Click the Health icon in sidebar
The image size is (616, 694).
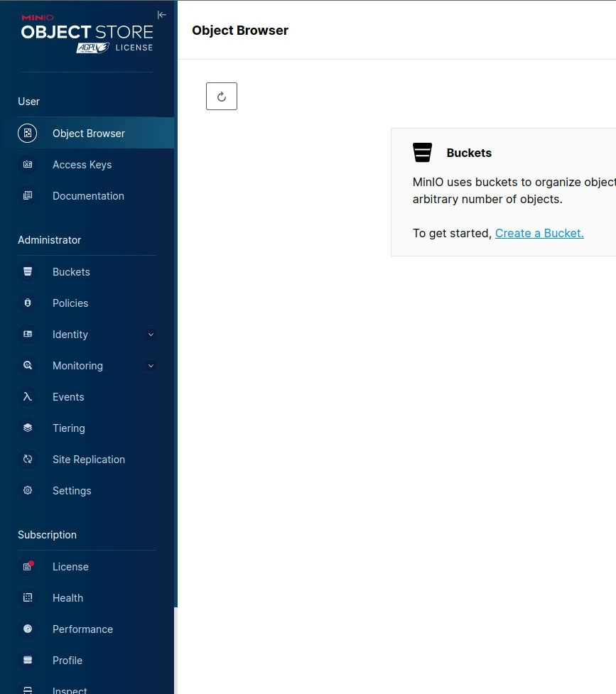point(28,597)
